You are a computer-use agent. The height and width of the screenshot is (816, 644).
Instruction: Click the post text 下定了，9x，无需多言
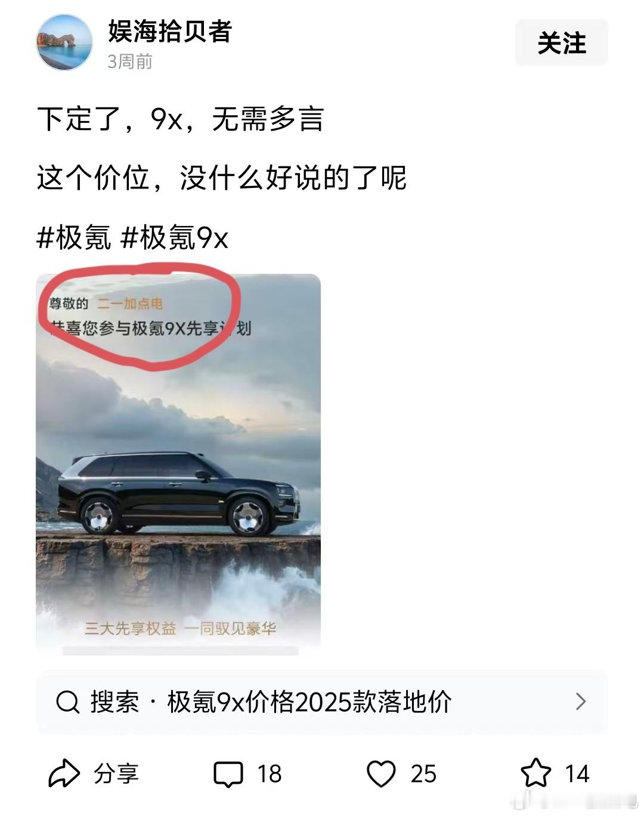[x=180, y=119]
